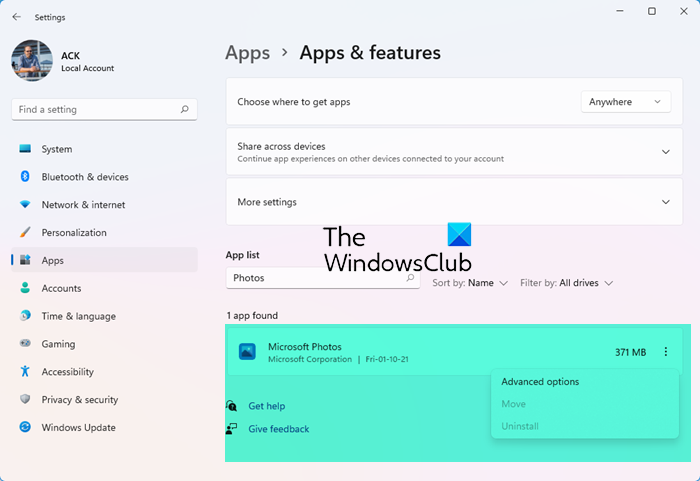The height and width of the screenshot is (481, 700).
Task: Open the Get help link
Action: [267, 406]
